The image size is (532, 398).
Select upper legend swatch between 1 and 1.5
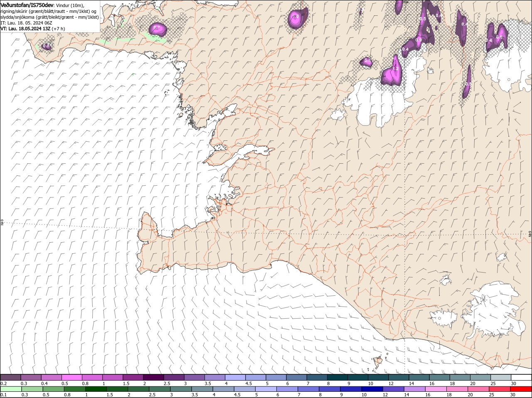(x=113, y=377)
